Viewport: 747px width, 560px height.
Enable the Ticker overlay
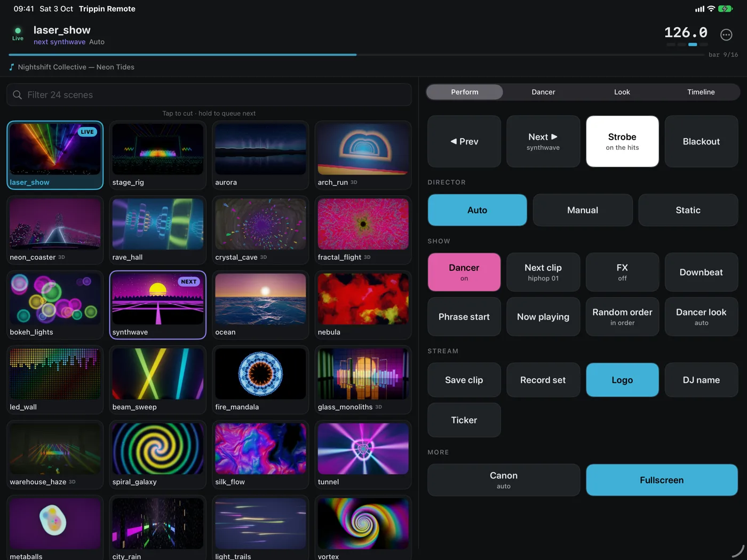(464, 420)
